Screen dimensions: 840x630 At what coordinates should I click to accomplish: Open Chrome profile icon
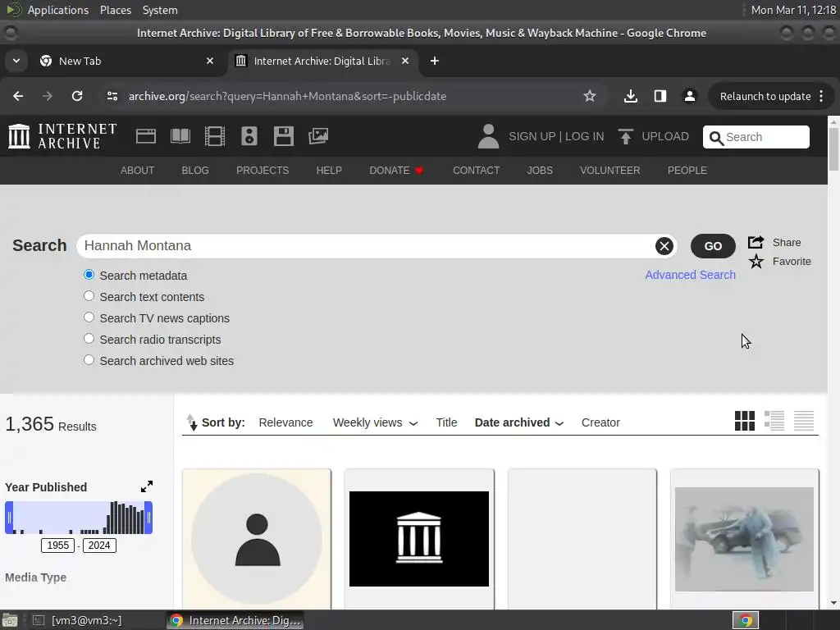tap(689, 96)
